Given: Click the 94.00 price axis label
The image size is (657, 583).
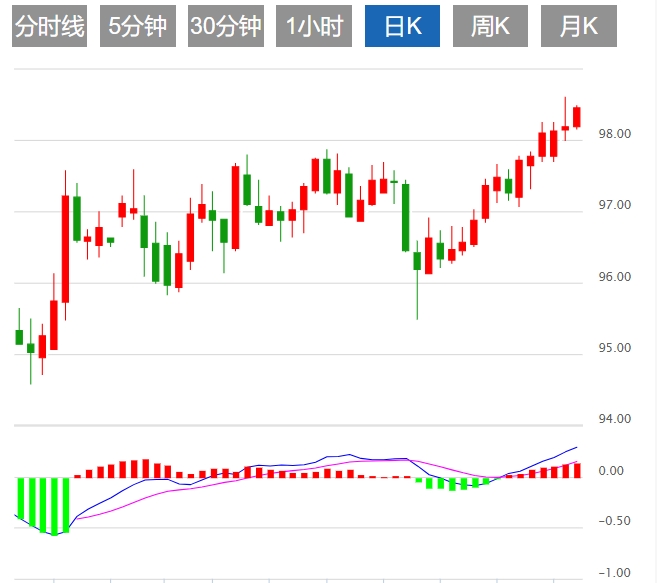Looking at the screenshot, I should [614, 419].
